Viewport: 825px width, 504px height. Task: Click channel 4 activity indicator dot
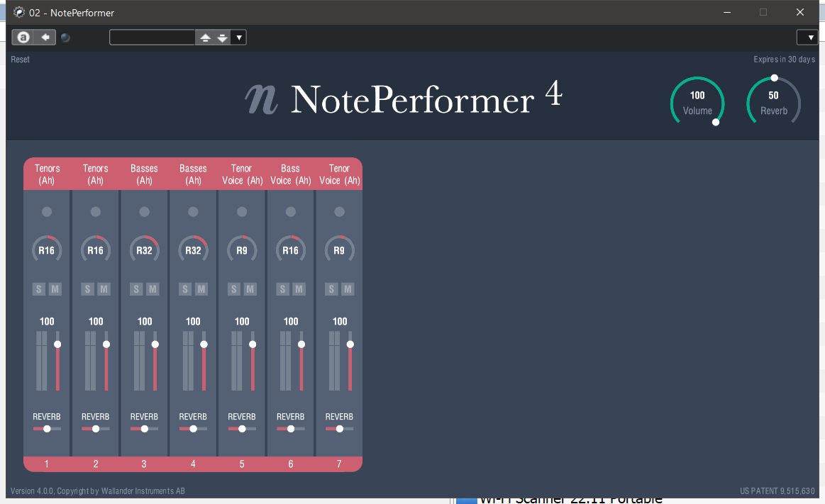coord(193,212)
